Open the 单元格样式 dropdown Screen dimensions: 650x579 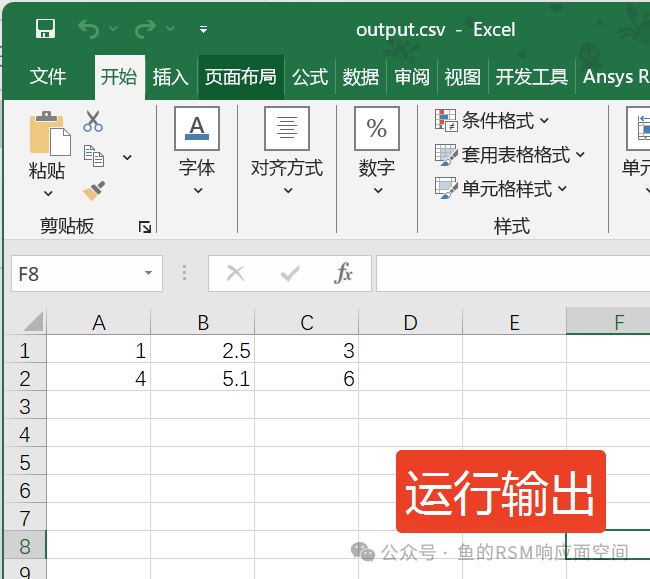[x=501, y=189]
